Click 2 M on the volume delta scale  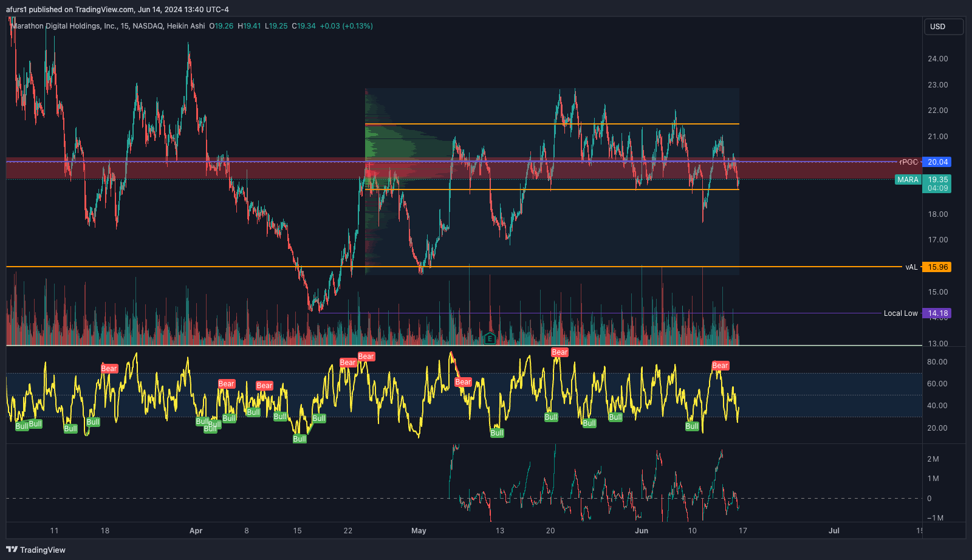[x=933, y=459]
